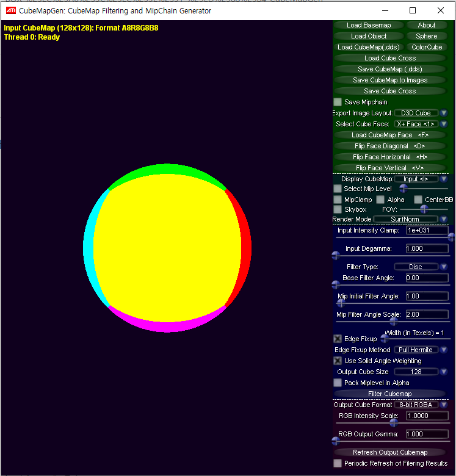Enable Periodic Refresh of Filering Results
The width and height of the screenshot is (456, 476).
338,463
